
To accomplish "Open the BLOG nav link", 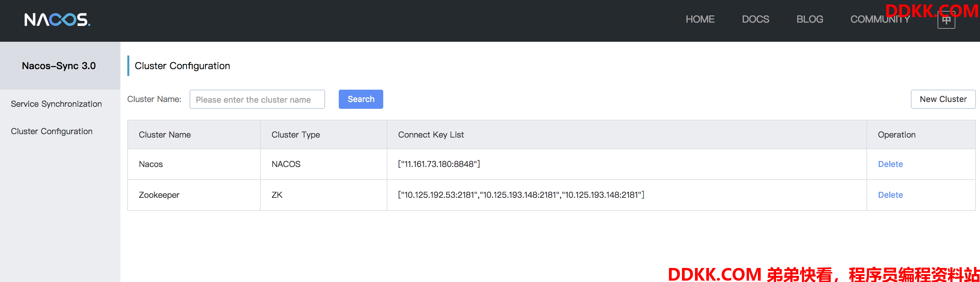I will tap(810, 20).
